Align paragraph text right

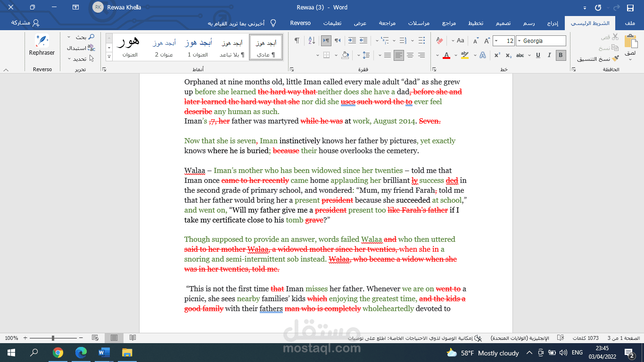421,55
